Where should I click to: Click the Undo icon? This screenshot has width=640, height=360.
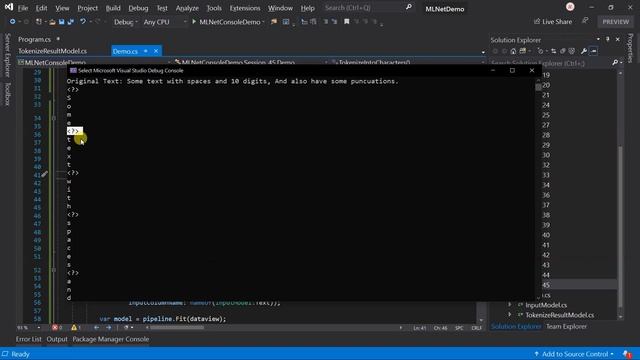(83, 22)
